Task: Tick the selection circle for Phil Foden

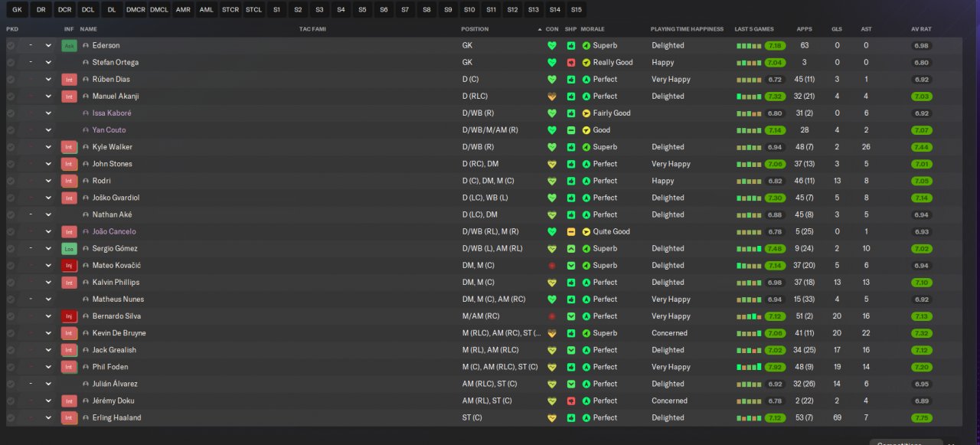Action: (x=11, y=367)
